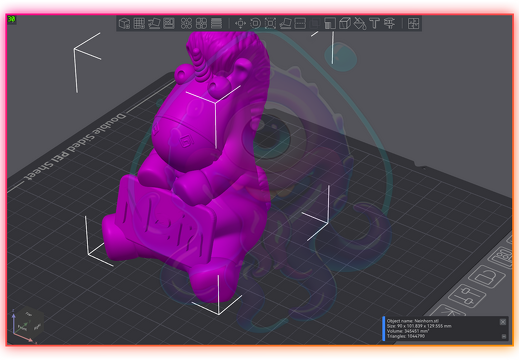Switch to the Assembly view icon
This screenshot has width=519, height=360.
(x=413, y=24)
